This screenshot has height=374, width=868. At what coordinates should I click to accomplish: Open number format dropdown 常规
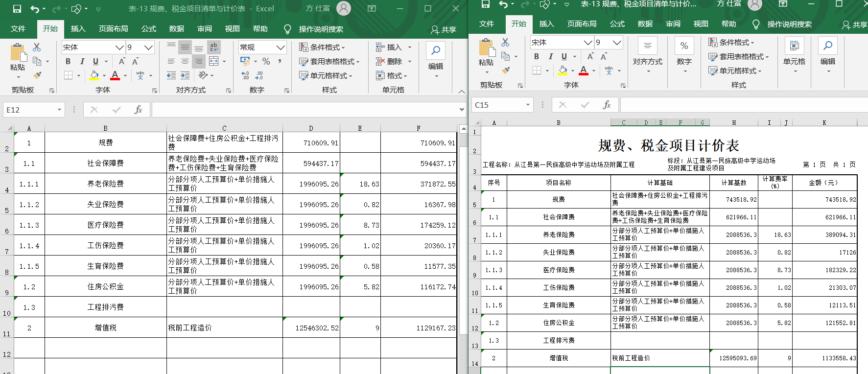[x=281, y=47]
